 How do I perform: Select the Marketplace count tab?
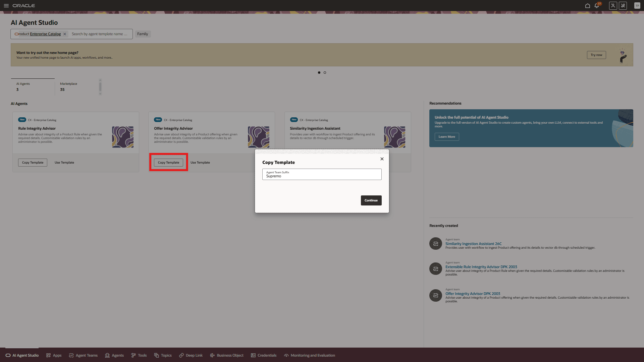point(76,87)
